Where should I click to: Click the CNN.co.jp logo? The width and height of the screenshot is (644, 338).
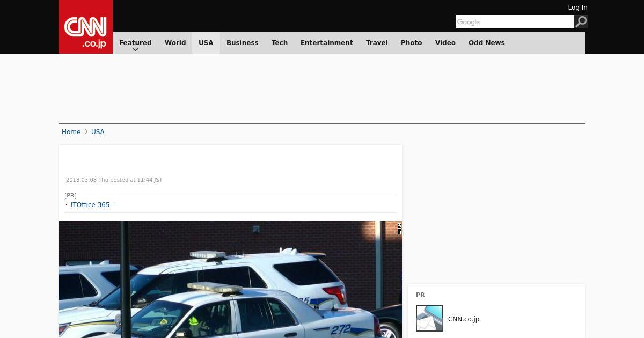point(86,27)
